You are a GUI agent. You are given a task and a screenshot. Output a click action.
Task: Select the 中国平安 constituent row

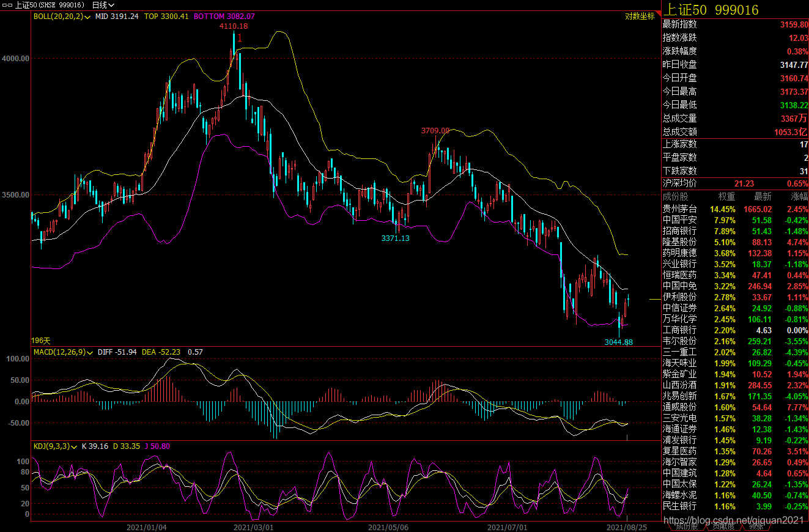point(735,220)
